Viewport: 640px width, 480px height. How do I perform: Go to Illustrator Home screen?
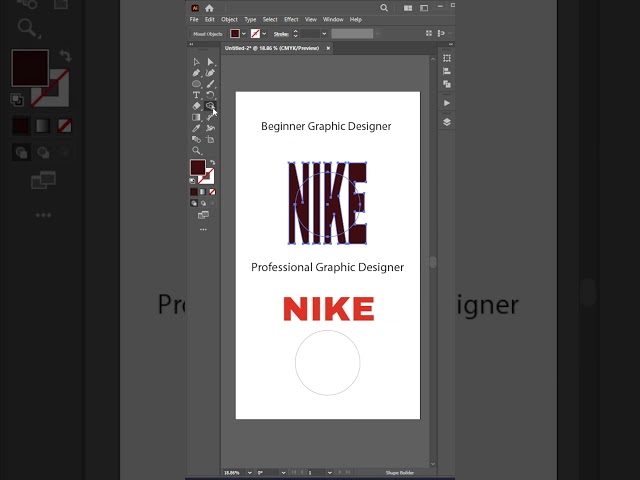pos(209,8)
